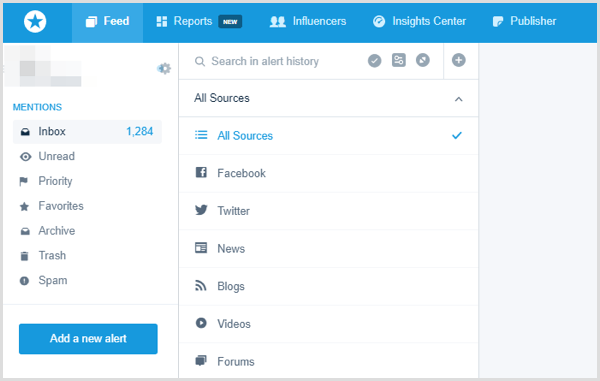The height and width of the screenshot is (381, 600).
Task: Click the Search in alert history field
Action: click(x=265, y=61)
